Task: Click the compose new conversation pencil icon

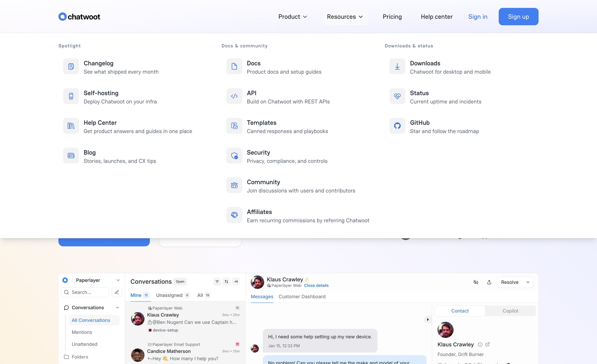Action: [117, 292]
